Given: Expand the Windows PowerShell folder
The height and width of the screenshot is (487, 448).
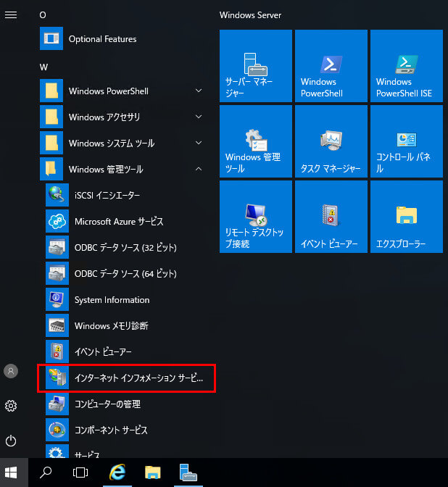Looking at the screenshot, I should click(x=123, y=91).
